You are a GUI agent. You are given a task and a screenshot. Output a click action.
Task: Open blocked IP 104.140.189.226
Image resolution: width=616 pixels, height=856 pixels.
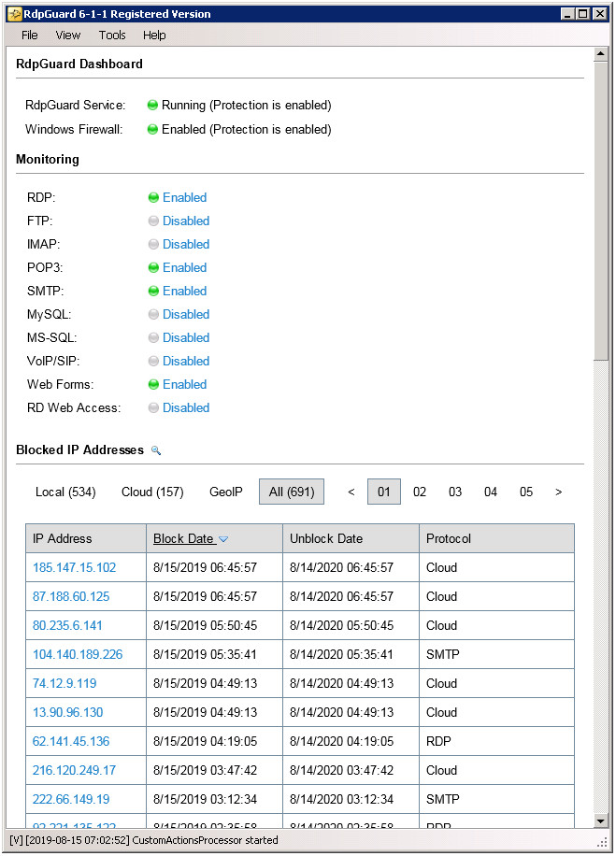78,654
